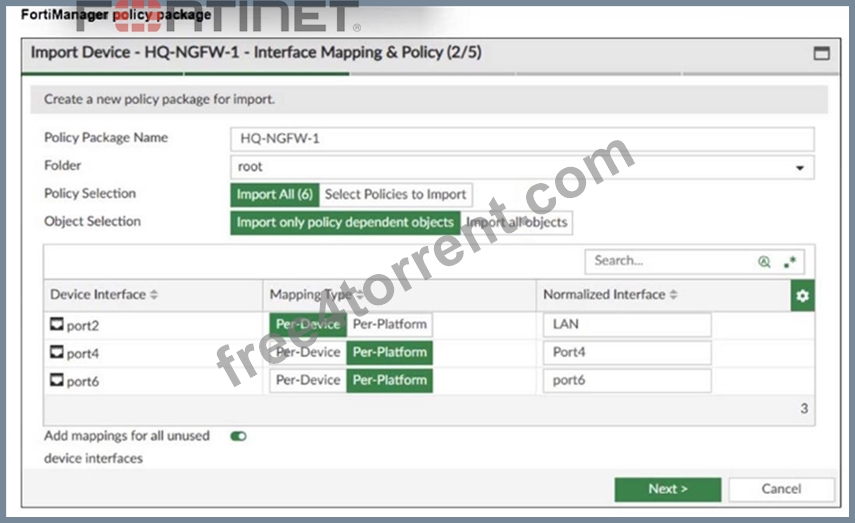Click the Policy Package Name field
The width and height of the screenshot is (855, 523).
[x=522, y=139]
